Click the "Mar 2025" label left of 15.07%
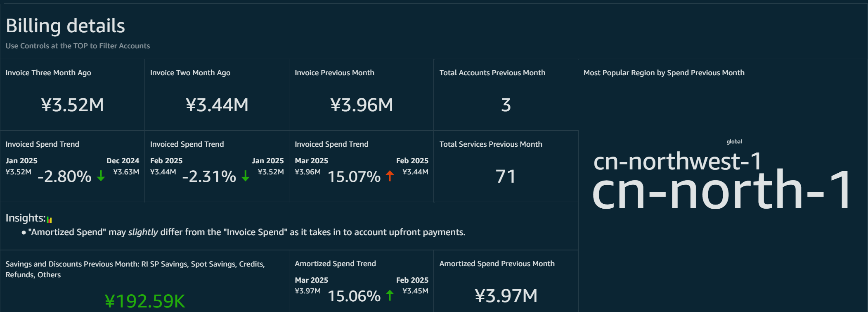 tap(312, 161)
